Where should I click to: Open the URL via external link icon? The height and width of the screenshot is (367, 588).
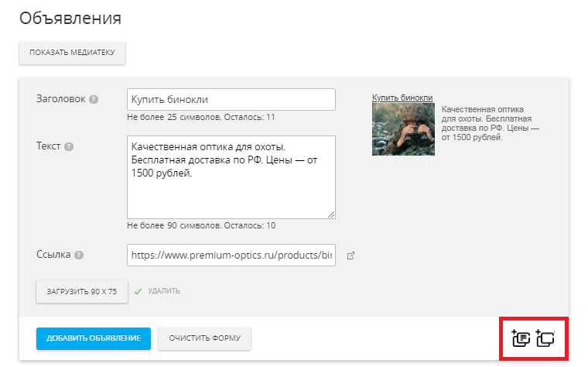pos(350,255)
